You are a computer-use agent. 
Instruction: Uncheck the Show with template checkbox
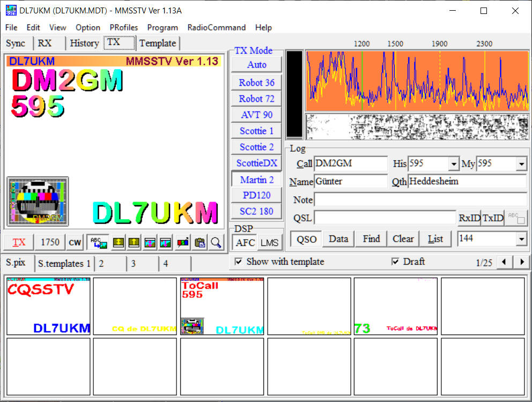point(239,262)
